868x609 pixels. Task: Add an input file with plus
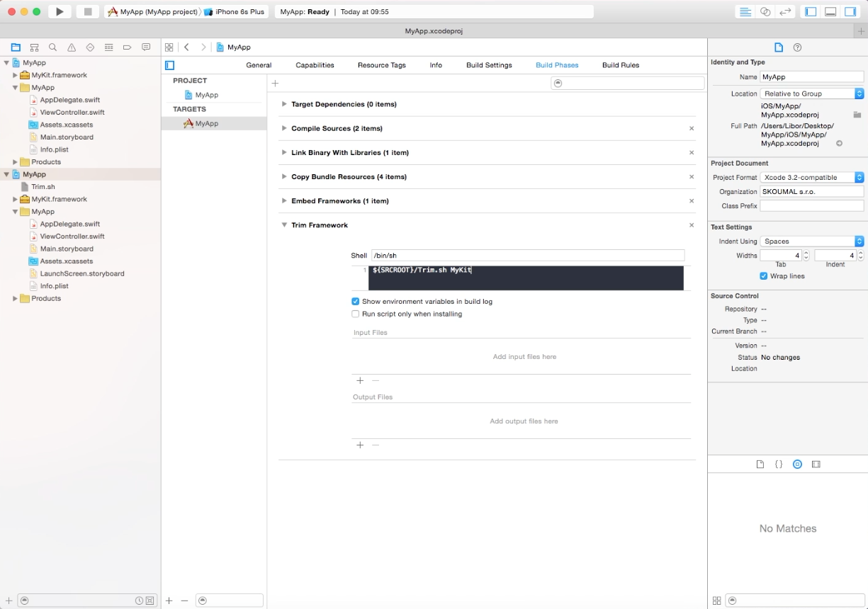click(x=360, y=381)
